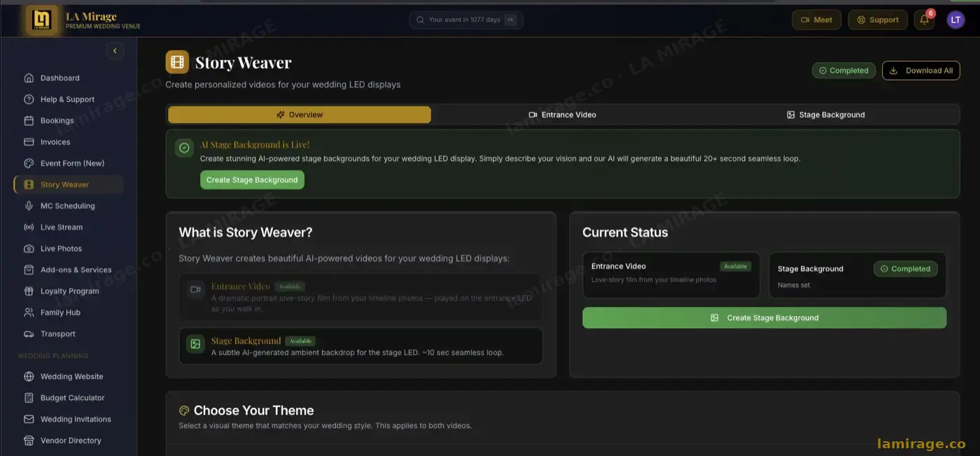The width and height of the screenshot is (980, 456).
Task: Click the Invoices card icon
Action: pyautogui.click(x=29, y=142)
